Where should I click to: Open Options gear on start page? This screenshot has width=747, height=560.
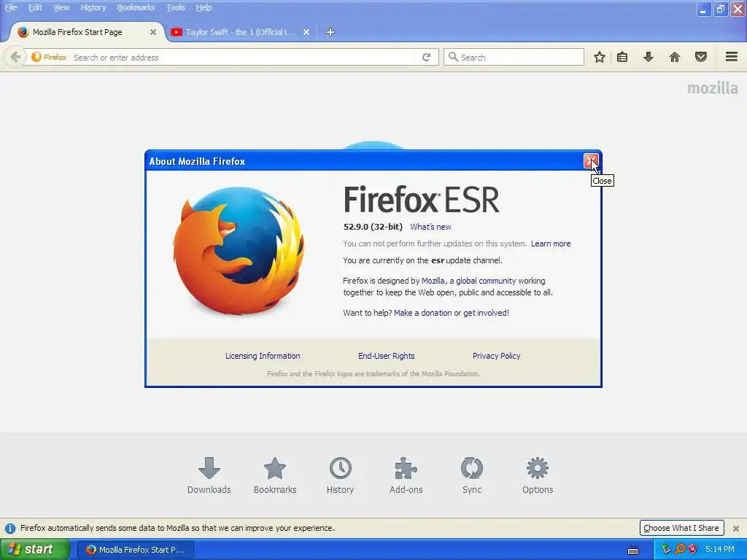pyautogui.click(x=538, y=475)
